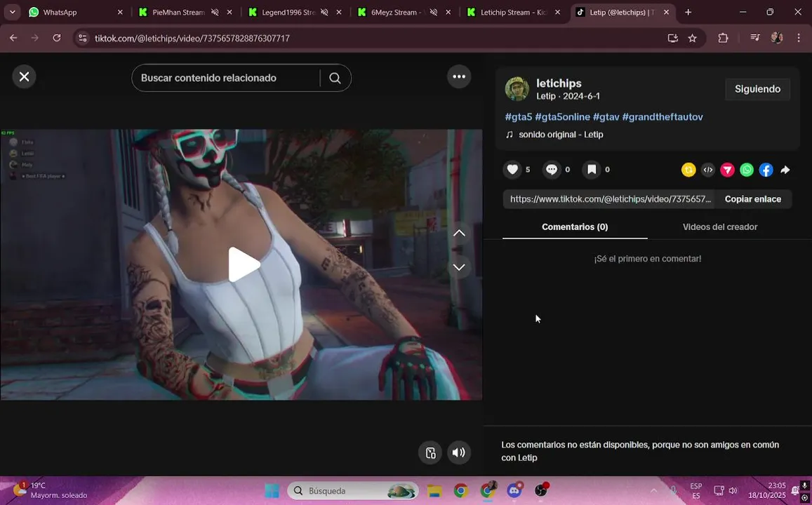
Task: Close the TikTok video viewer
Action: [x=24, y=77]
